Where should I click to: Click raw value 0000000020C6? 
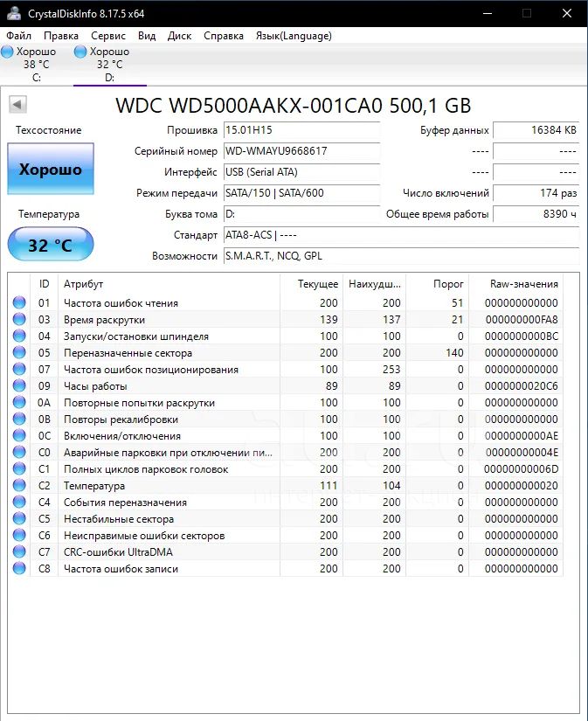click(522, 385)
